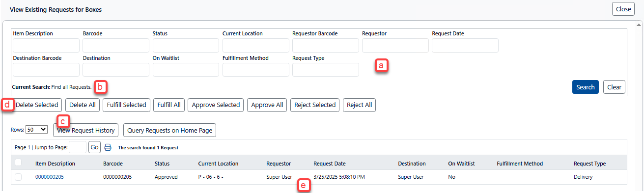Click Reject Selected
Image resolution: width=644 pixels, height=193 pixels.
click(315, 105)
